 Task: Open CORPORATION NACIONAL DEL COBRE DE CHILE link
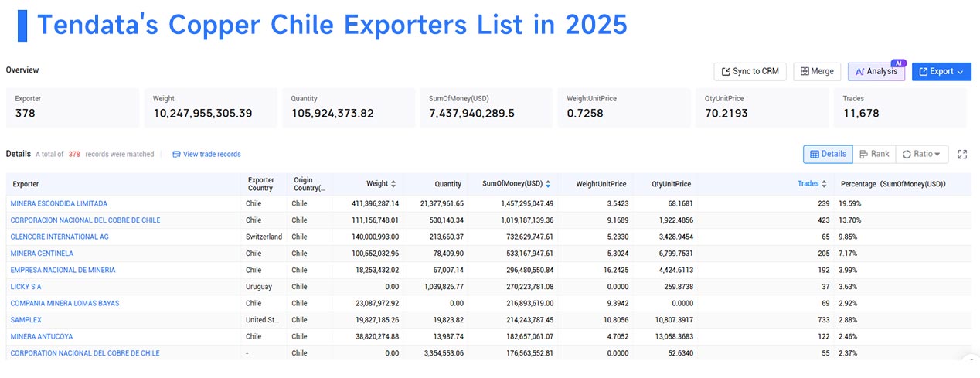click(85, 353)
